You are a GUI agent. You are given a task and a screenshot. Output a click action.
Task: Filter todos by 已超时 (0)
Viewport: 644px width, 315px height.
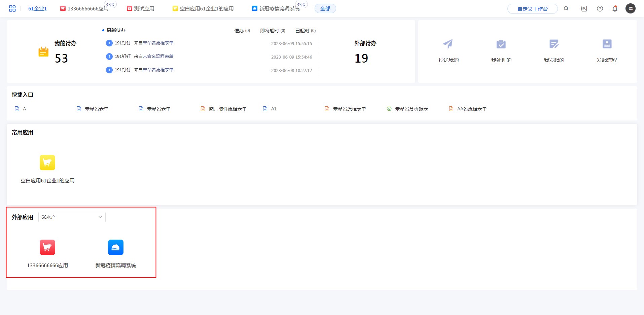[x=306, y=31]
